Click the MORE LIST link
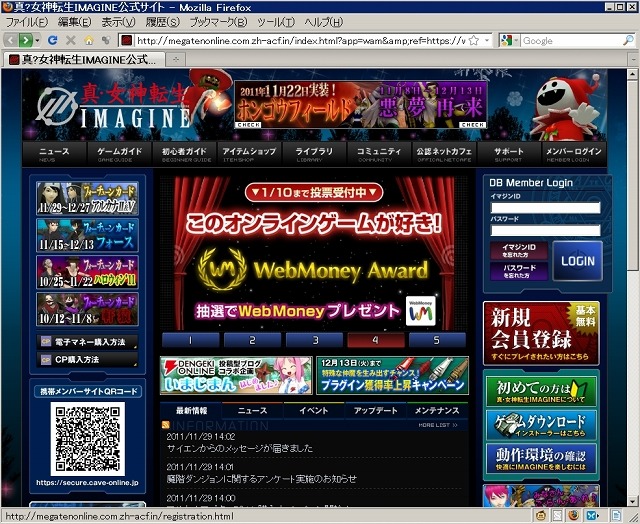Viewport: 640px width, 524px height. click(x=438, y=425)
